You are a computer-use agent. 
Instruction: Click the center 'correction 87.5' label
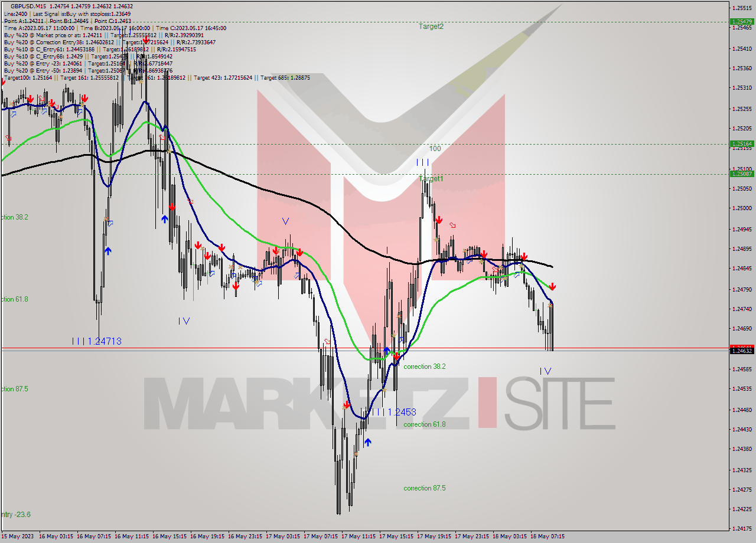(x=425, y=488)
